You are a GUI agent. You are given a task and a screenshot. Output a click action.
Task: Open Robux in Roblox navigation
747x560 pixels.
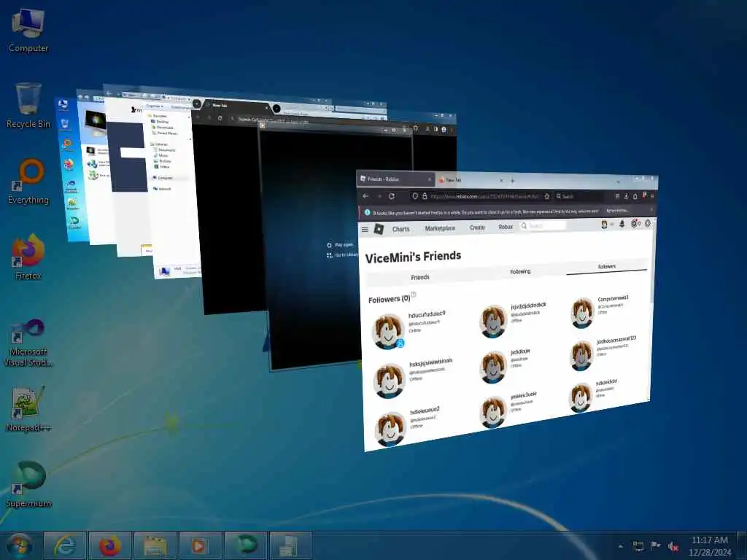[506, 227]
